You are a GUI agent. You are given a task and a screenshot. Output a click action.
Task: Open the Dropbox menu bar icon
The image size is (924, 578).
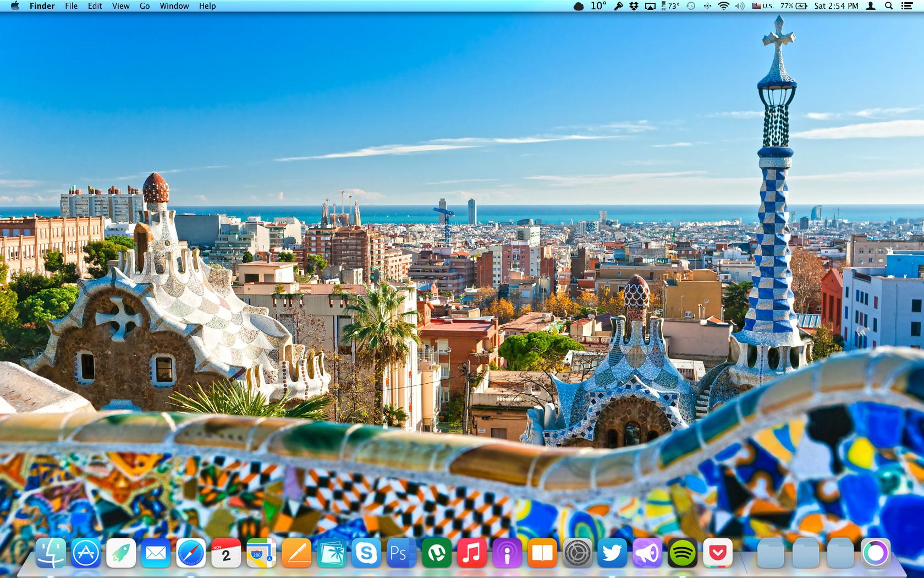click(x=634, y=6)
